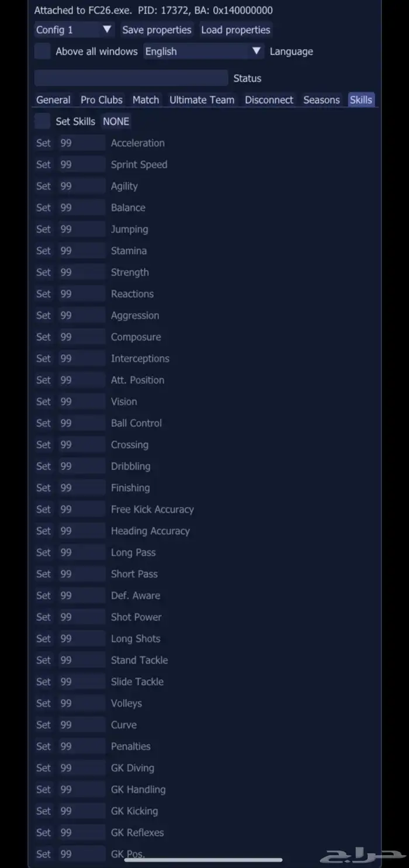The width and height of the screenshot is (409, 868).
Task: Open the Config 1 dropdown
Action: pos(74,30)
